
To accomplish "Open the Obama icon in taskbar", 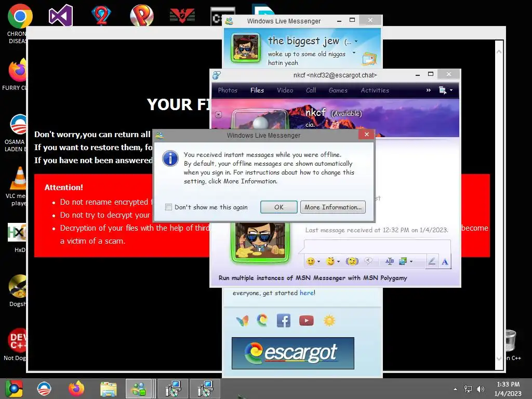I will point(44,389).
